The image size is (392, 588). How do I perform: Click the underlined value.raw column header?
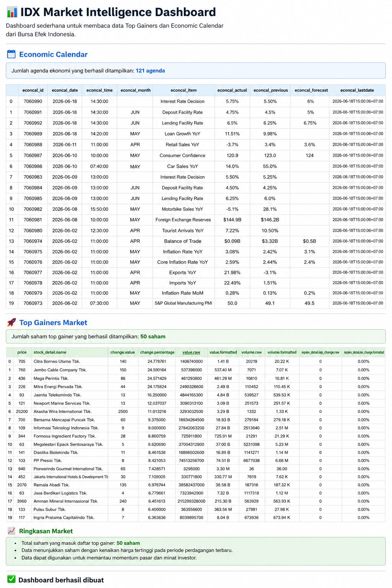pos(191,352)
